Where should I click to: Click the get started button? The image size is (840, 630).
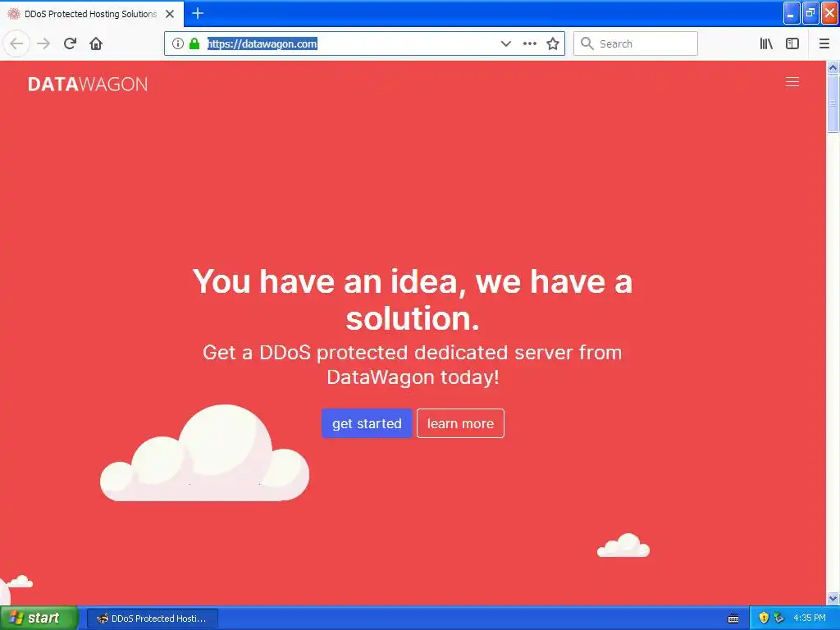pyautogui.click(x=367, y=423)
